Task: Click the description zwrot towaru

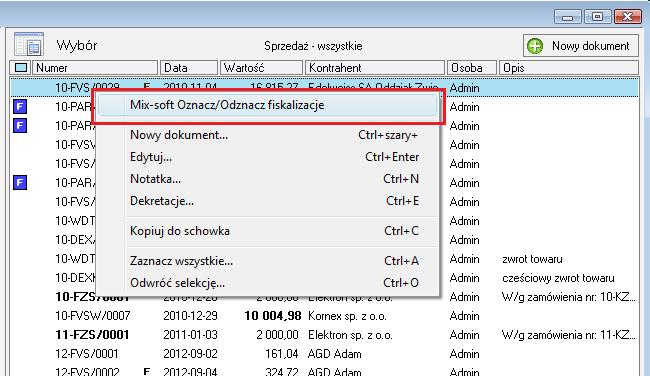Action: tap(532, 260)
